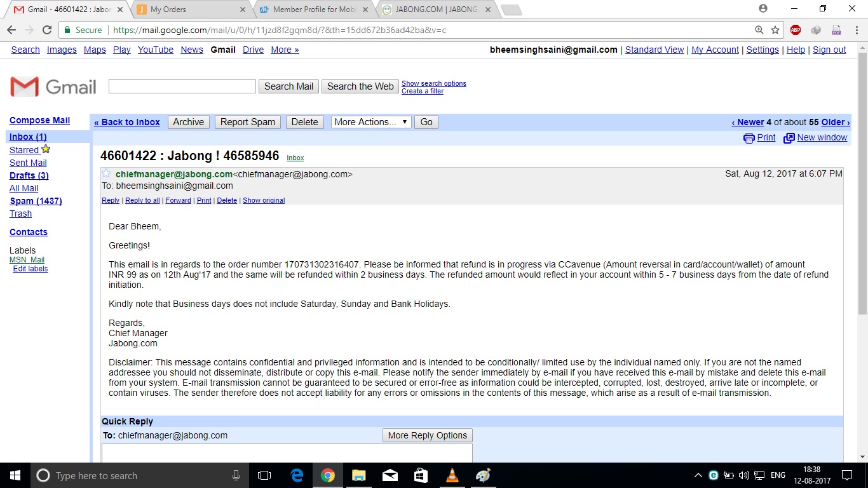The height and width of the screenshot is (488, 868).
Task: Switch to the My Orders tab
Action: click(191, 10)
